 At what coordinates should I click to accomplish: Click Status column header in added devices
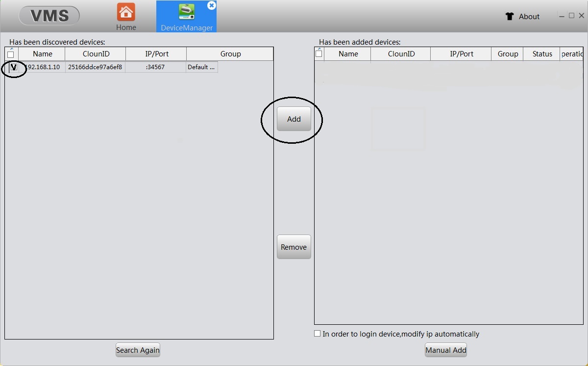(542, 54)
